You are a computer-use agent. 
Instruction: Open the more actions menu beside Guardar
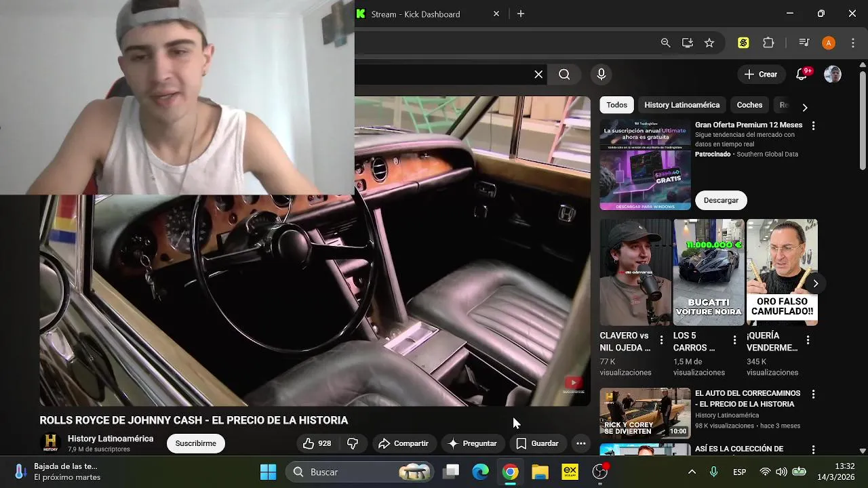coord(580,443)
